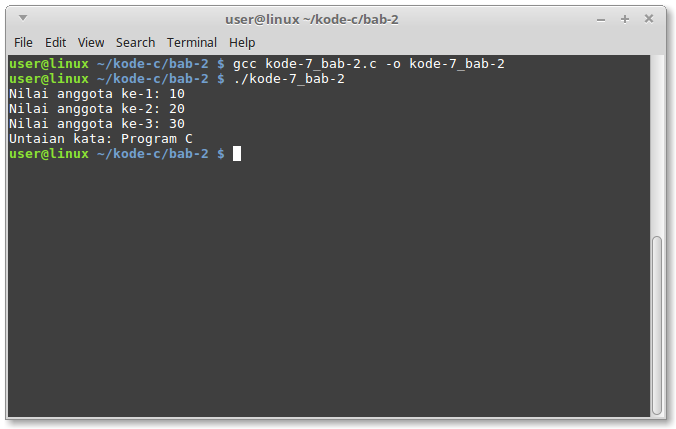This screenshot has height=429, width=676.
Task: Open the window menu arrow in title bar
Action: (22, 18)
